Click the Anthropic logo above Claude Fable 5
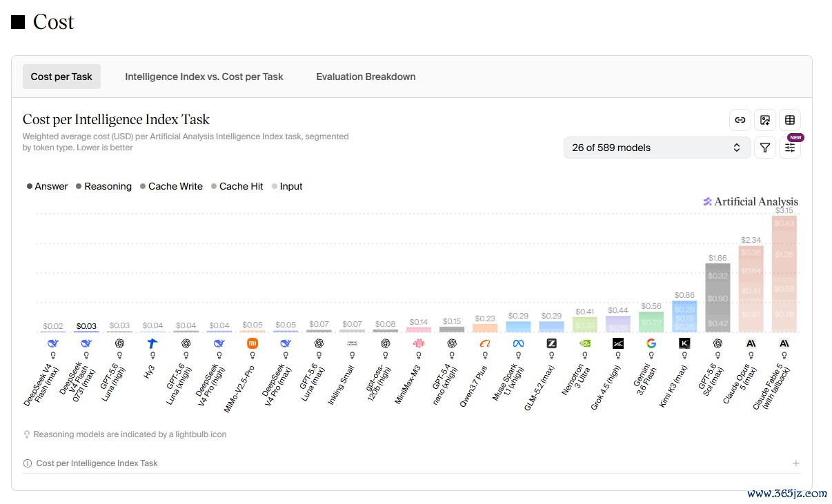Viewport: 832px width, 504px height. click(784, 343)
